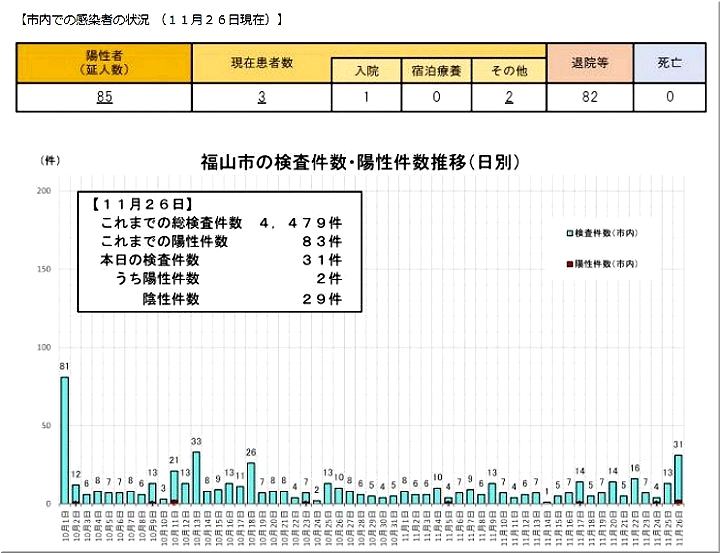720x553 pixels.
Task: Select the last bar labeled 31
Action: point(678,479)
